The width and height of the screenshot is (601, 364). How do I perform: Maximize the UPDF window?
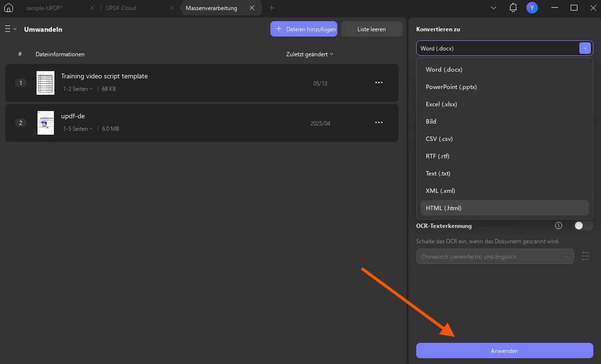(574, 8)
